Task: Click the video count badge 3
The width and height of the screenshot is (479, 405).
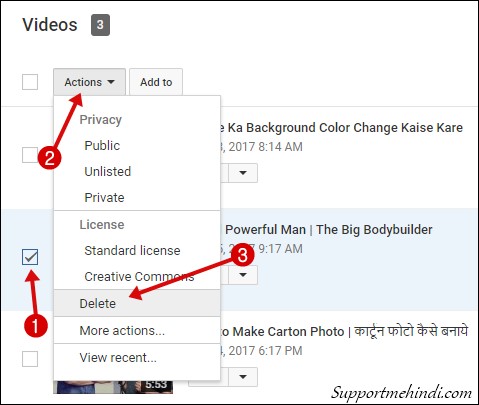Action: (x=100, y=25)
